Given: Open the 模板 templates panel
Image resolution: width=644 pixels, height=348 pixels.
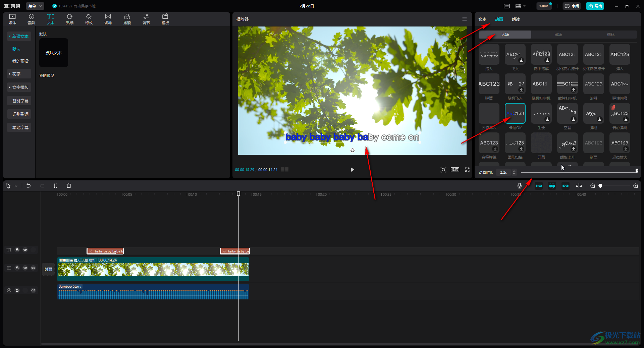Looking at the screenshot, I should pos(165,19).
